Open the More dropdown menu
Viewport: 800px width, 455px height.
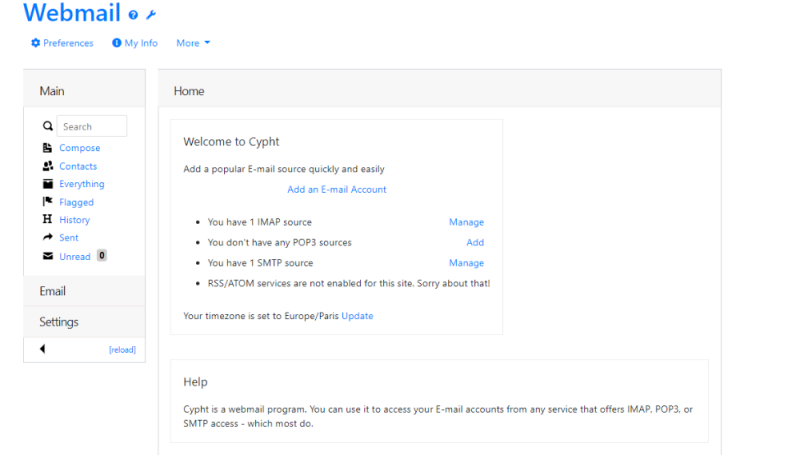tap(193, 43)
